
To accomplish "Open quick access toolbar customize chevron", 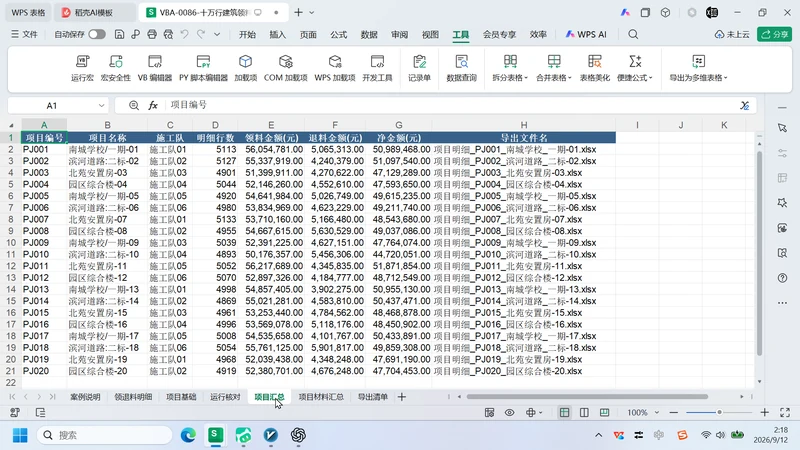I will click(217, 34).
